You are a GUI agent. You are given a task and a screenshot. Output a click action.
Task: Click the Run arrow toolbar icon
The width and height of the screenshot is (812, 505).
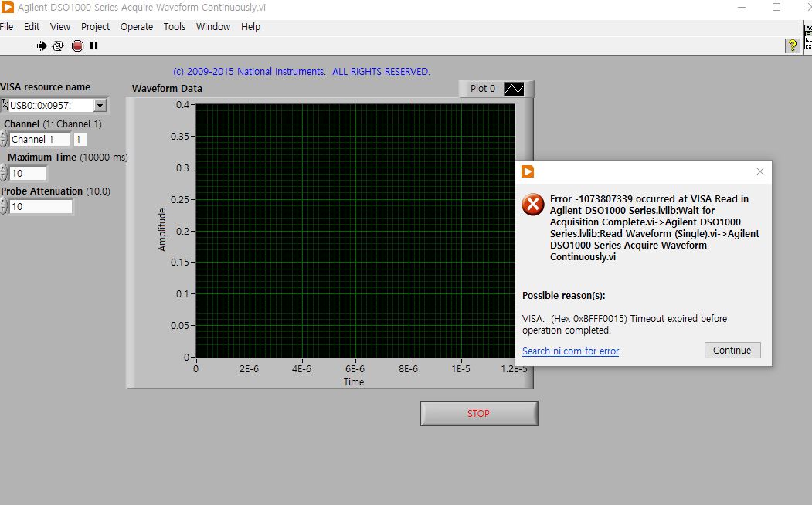pyautogui.click(x=41, y=46)
